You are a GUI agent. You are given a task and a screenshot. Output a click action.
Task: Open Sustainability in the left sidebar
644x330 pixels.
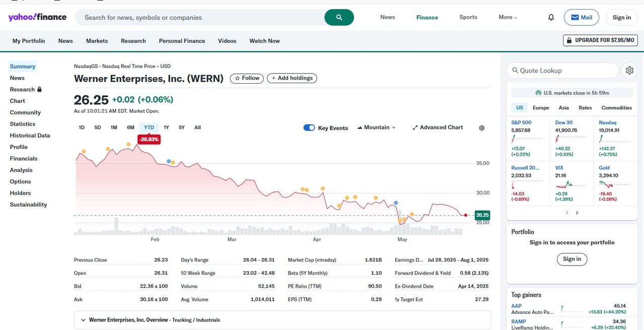[28, 205]
